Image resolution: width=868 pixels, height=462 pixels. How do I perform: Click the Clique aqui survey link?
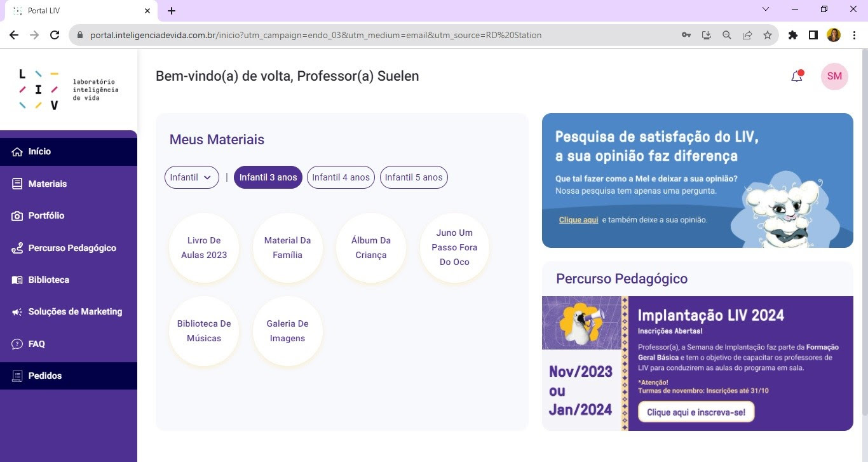(x=578, y=220)
